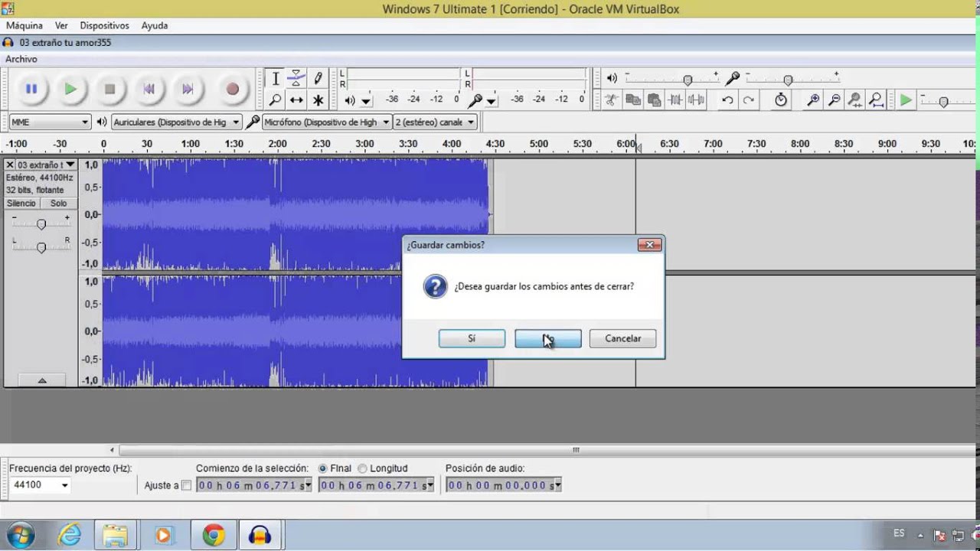This screenshot has height=551, width=980.
Task: Zoom in with the plus magnifier
Action: (x=813, y=99)
